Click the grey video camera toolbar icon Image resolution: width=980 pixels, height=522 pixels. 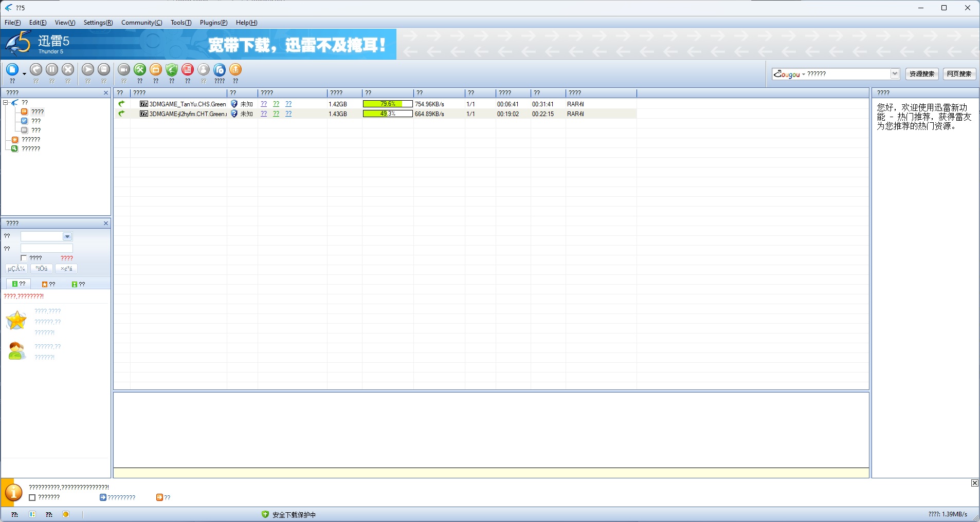coord(124,69)
